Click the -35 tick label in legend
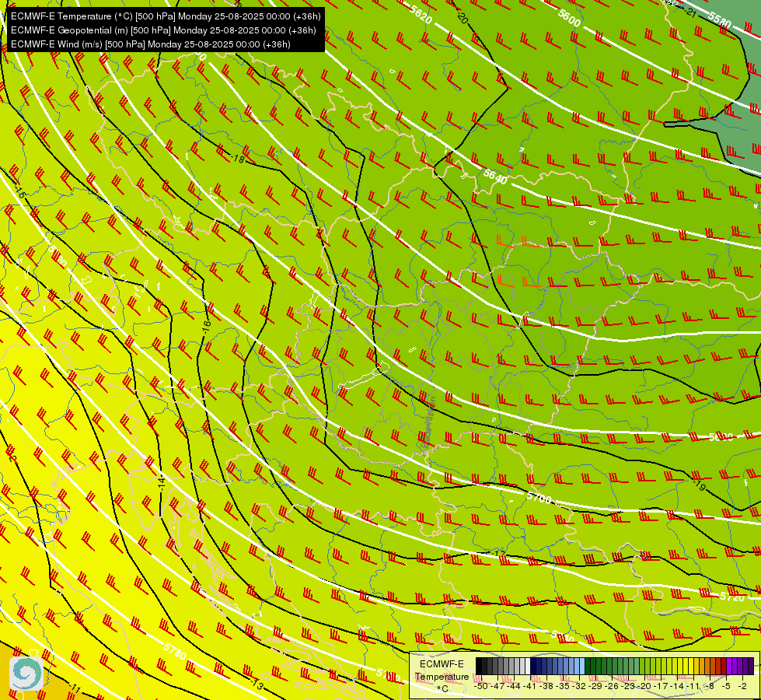 564,686
